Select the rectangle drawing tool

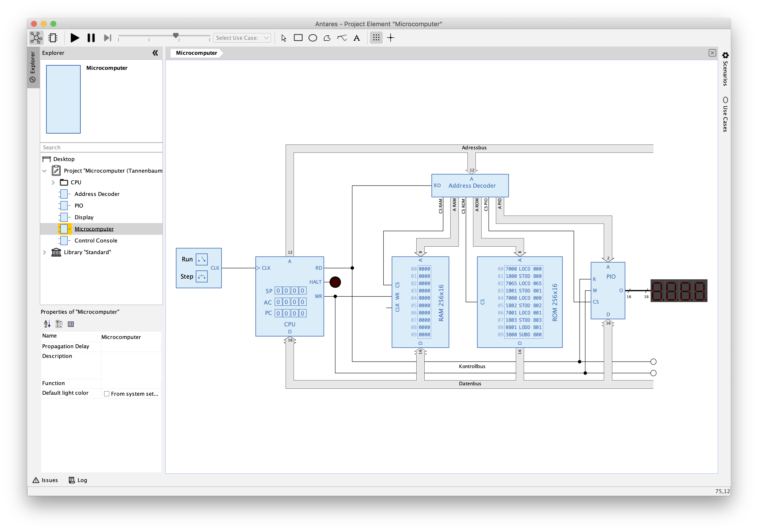pyautogui.click(x=298, y=38)
